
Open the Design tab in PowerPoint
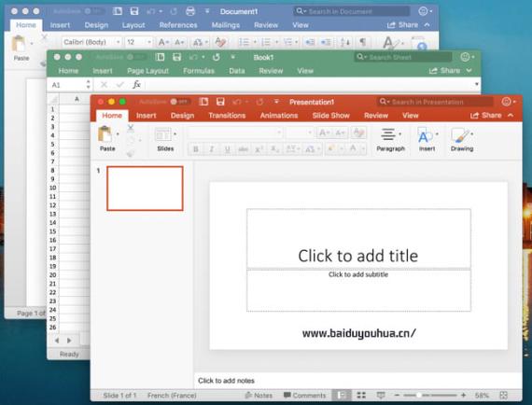click(183, 116)
